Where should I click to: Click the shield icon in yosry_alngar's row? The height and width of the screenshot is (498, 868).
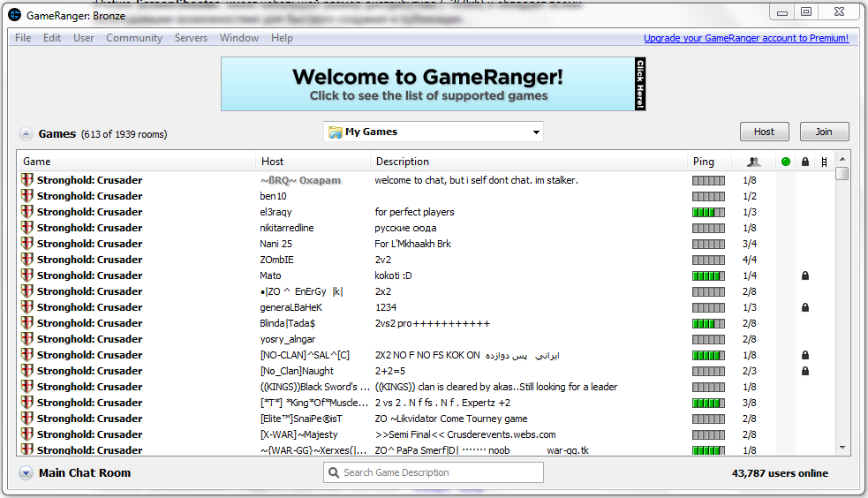[x=27, y=339]
